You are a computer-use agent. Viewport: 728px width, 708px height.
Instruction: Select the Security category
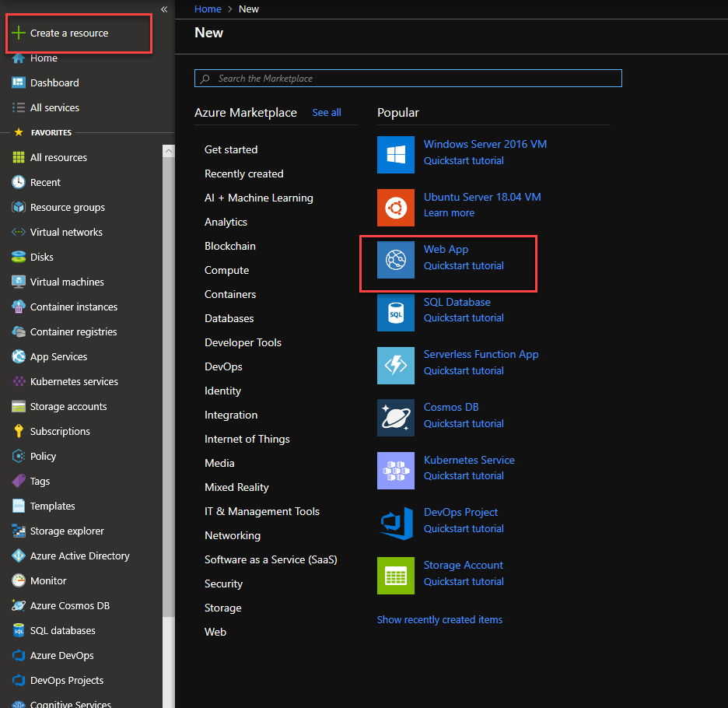(x=223, y=584)
